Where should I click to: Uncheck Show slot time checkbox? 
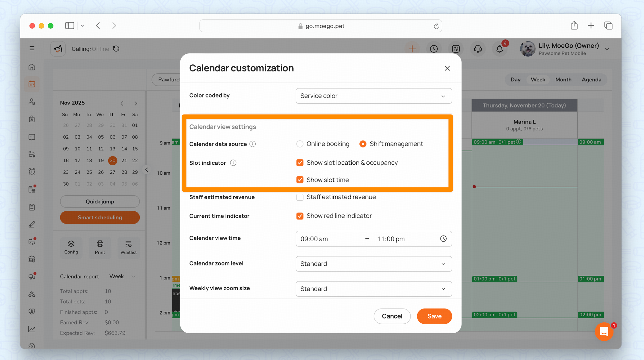pos(300,180)
